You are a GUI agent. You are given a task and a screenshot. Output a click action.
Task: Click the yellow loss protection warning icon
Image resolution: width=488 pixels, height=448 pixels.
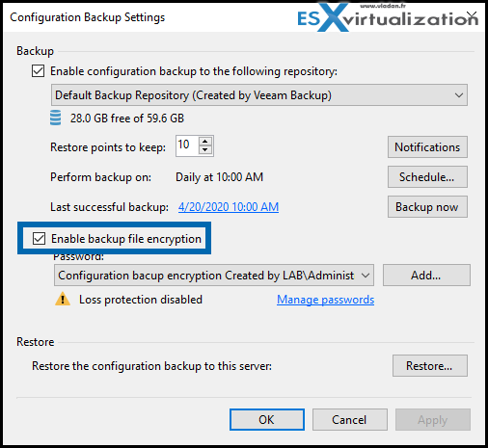pyautogui.click(x=63, y=299)
